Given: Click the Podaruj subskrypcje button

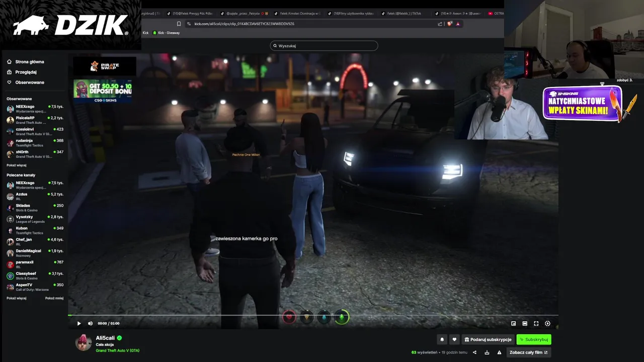Looking at the screenshot, I should [488, 339].
